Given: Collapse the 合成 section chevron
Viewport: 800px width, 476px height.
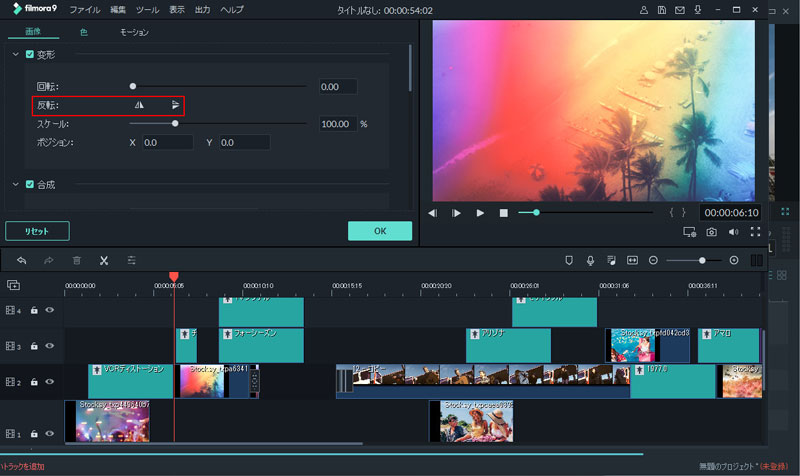Looking at the screenshot, I should click(x=15, y=184).
